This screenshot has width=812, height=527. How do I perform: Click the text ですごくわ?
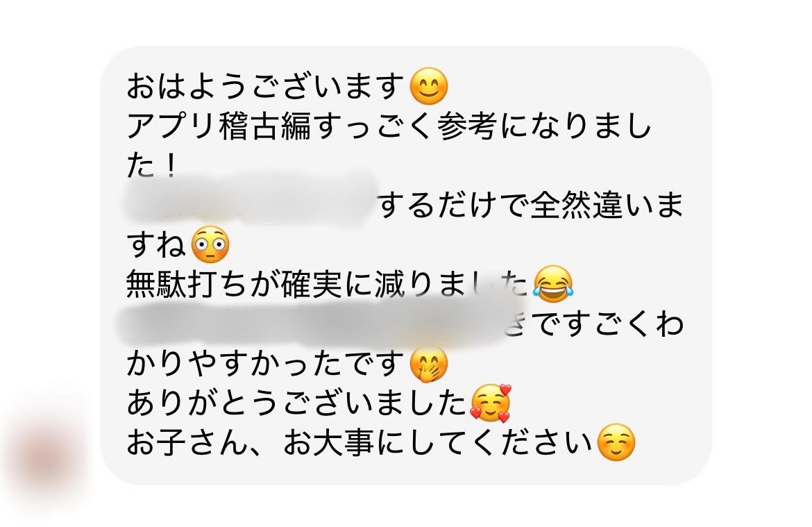click(608, 324)
